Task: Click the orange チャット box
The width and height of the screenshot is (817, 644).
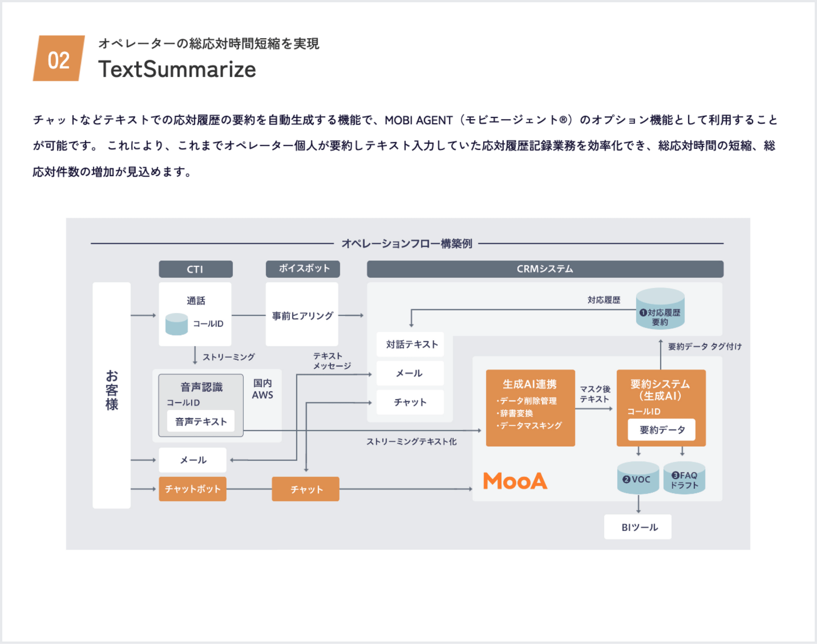Action: [306, 489]
